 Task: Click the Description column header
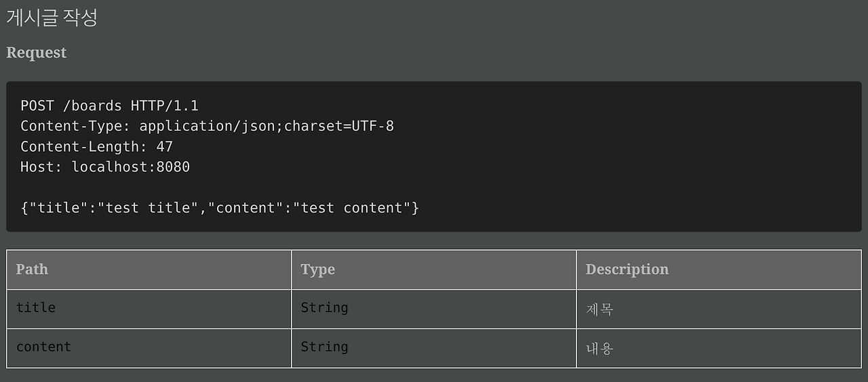(627, 270)
